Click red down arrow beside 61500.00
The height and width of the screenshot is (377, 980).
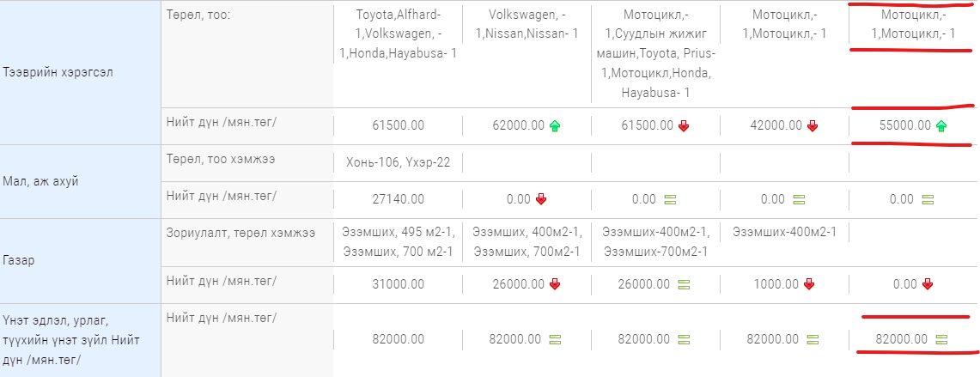683,126
